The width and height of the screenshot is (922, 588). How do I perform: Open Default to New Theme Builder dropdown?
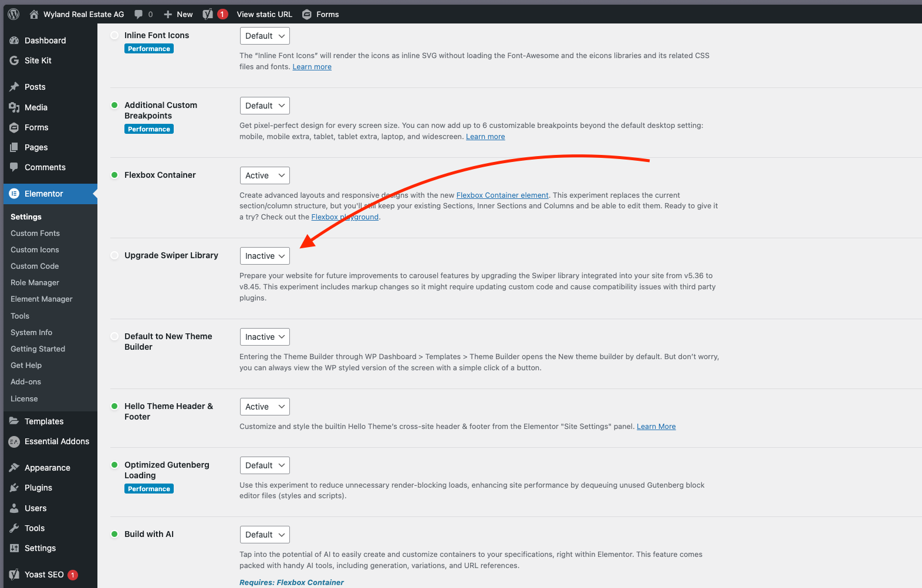pos(265,337)
